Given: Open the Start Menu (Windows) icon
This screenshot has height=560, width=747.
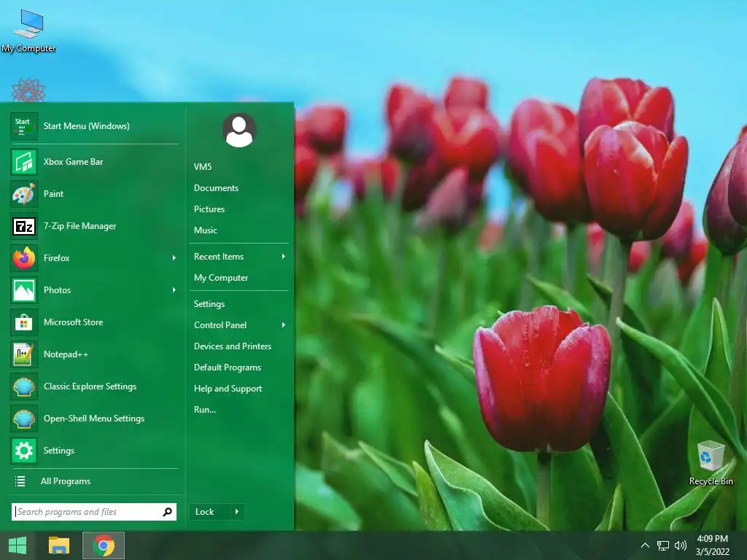Looking at the screenshot, I should click(x=23, y=125).
